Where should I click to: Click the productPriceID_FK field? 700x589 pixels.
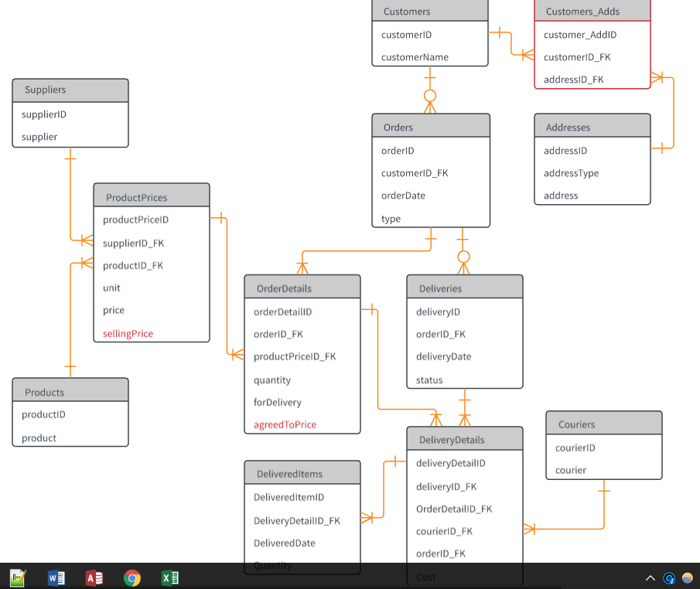coord(295,356)
